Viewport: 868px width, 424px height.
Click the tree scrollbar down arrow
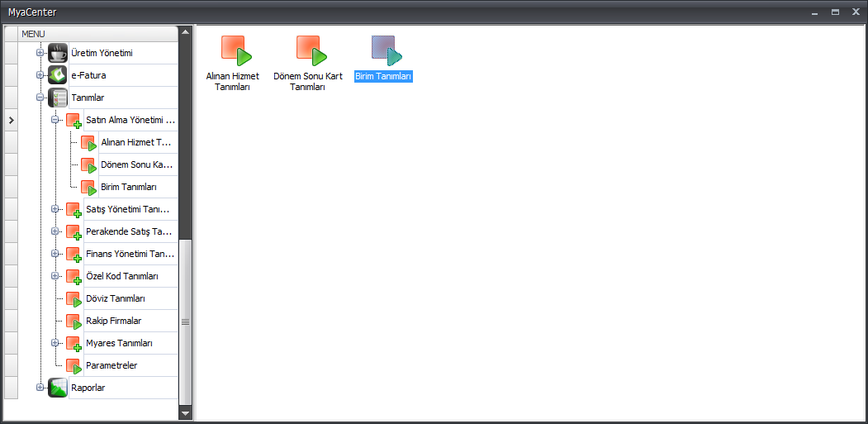coord(186,413)
